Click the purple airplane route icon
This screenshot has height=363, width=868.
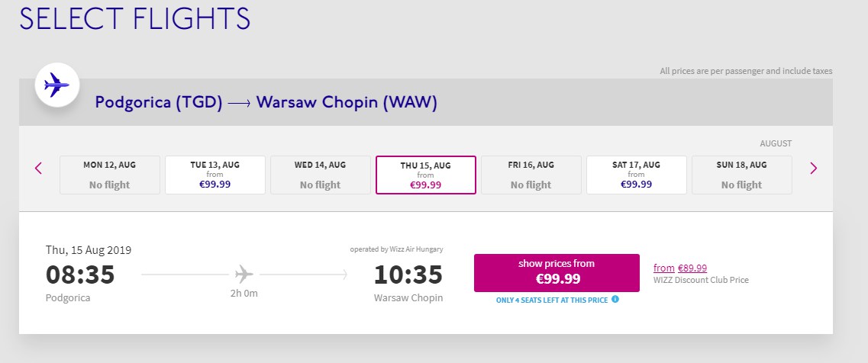pos(56,85)
